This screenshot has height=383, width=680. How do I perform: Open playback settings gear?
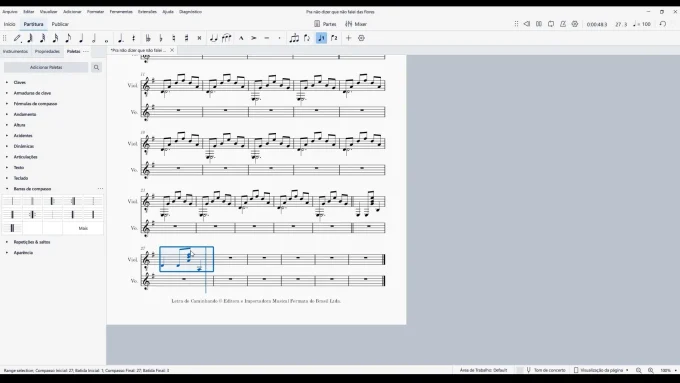click(x=575, y=24)
